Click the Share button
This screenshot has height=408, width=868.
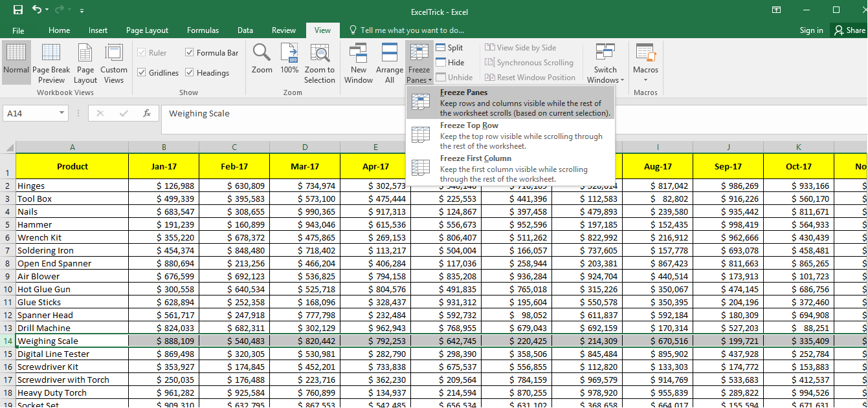pyautogui.click(x=849, y=30)
